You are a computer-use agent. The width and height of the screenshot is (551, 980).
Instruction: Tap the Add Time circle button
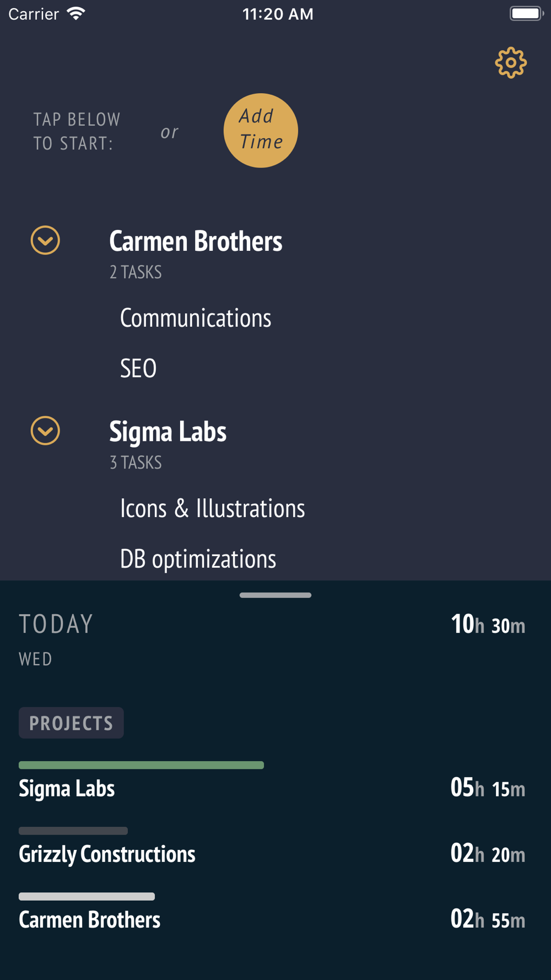tap(261, 131)
